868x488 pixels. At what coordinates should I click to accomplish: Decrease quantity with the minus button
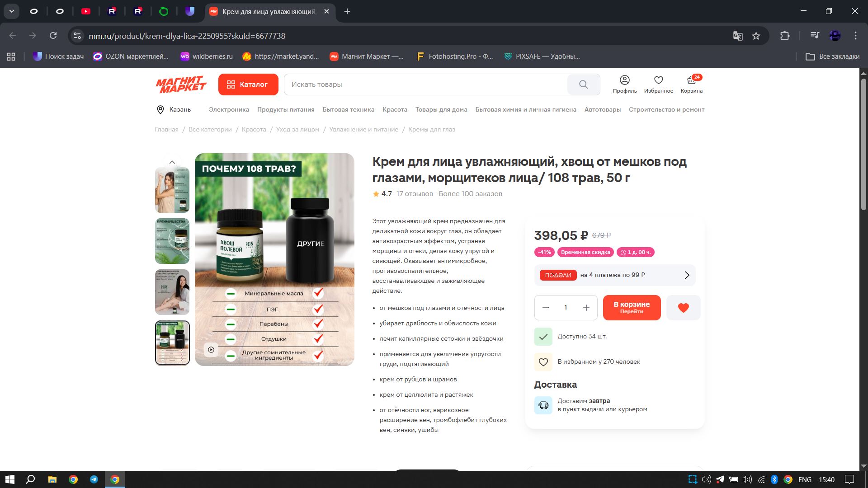tap(546, 308)
